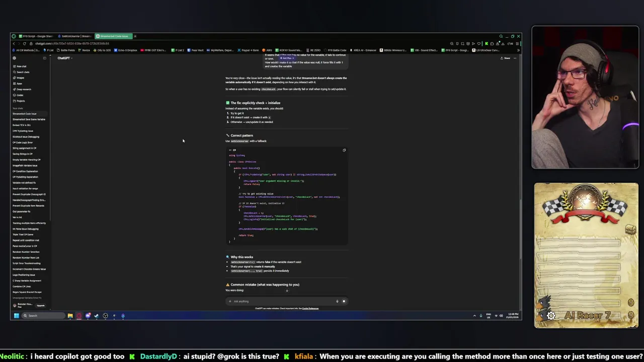644x362 pixels.
Task: Select the Streamerbot Code Issue browser tab
Action: [x=113, y=36]
